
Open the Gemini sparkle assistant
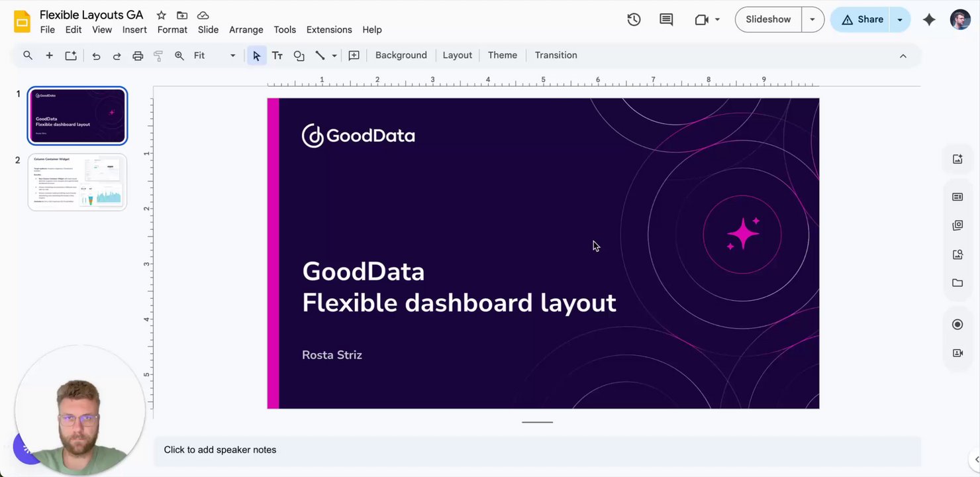929,20
